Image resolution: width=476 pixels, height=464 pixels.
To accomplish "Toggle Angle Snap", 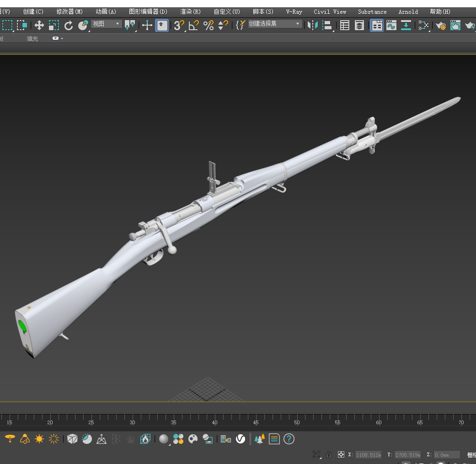I will pos(194,25).
